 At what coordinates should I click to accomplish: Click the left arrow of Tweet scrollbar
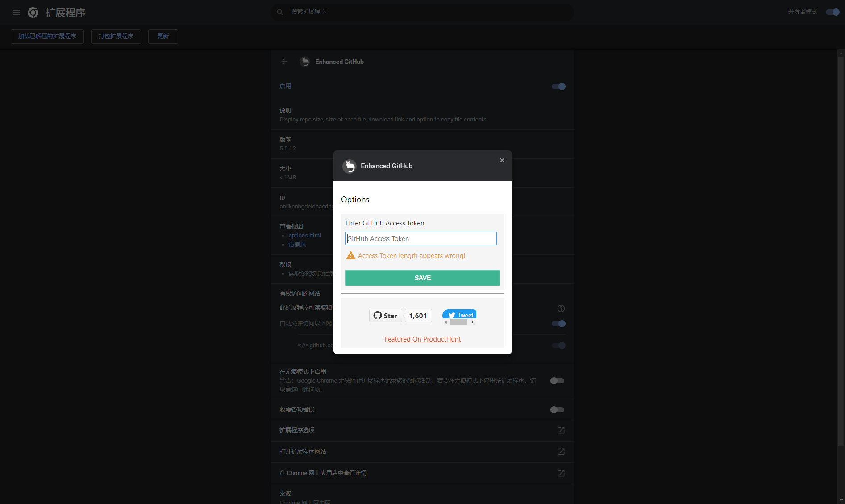446,322
